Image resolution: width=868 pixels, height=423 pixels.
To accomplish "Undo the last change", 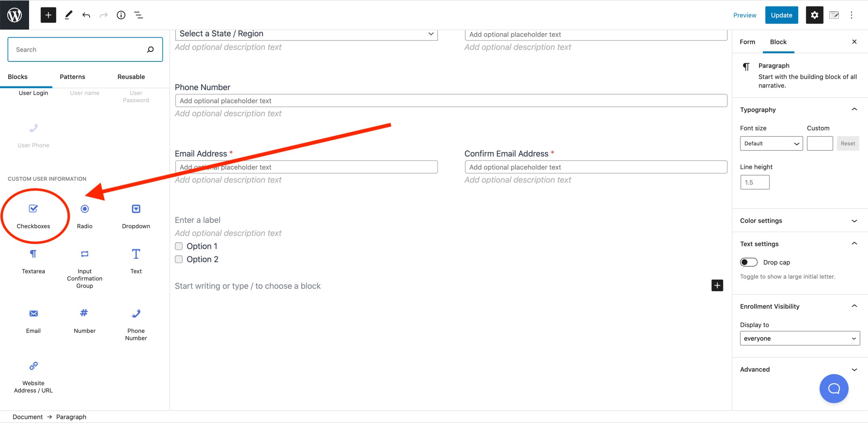I will 86,15.
